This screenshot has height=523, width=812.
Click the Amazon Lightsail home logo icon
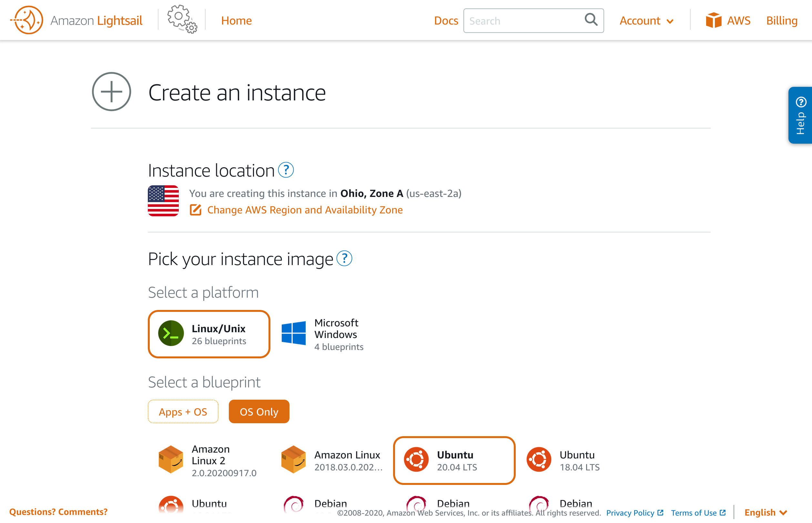click(x=27, y=21)
